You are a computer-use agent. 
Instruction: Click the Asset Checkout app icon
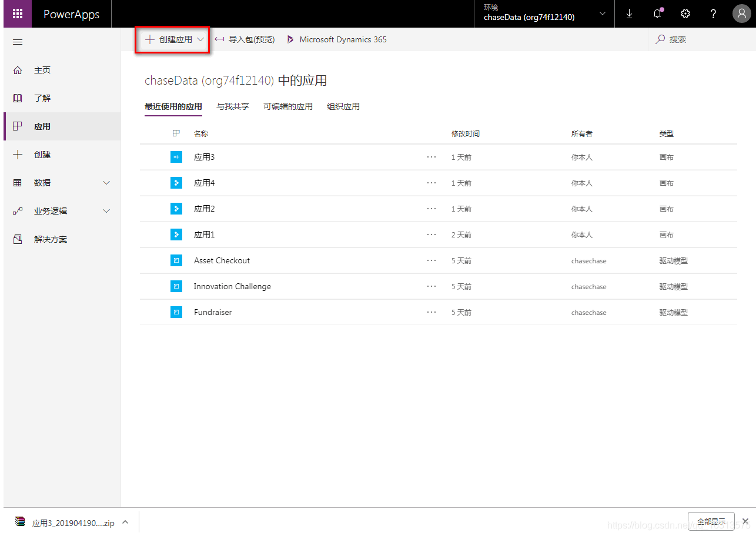(176, 260)
